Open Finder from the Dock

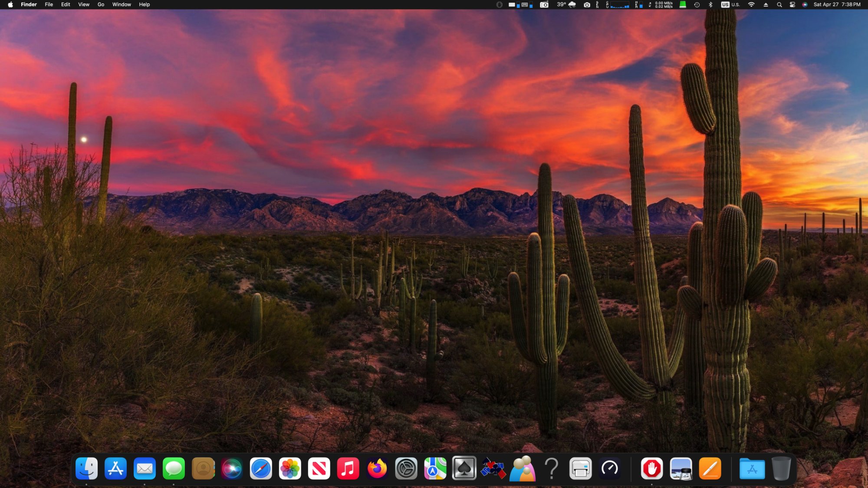(86, 468)
